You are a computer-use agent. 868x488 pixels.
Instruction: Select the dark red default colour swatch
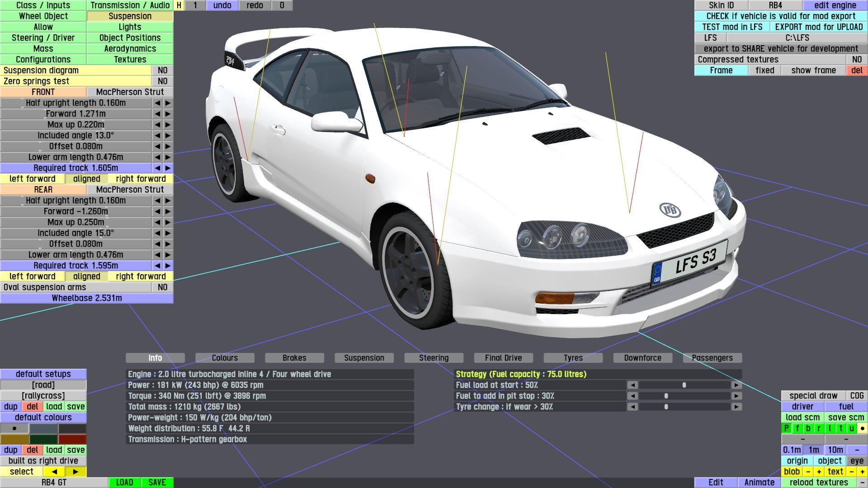click(72, 439)
